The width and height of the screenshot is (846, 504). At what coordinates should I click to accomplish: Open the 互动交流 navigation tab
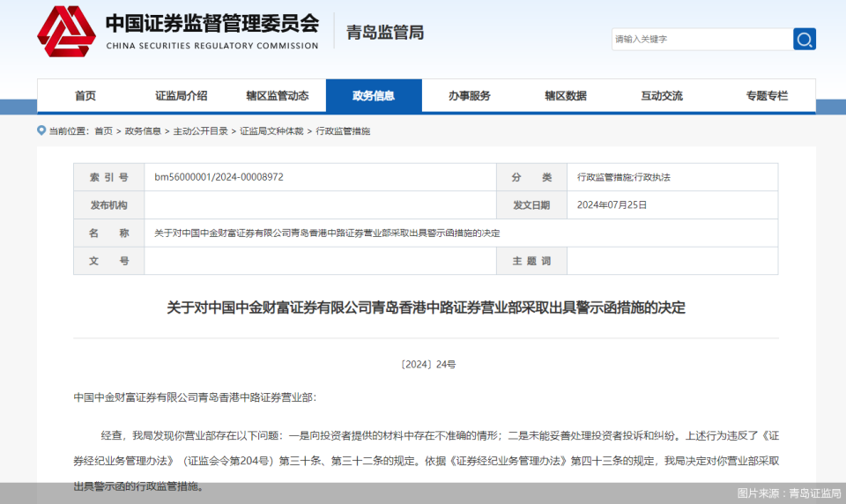pos(662,96)
